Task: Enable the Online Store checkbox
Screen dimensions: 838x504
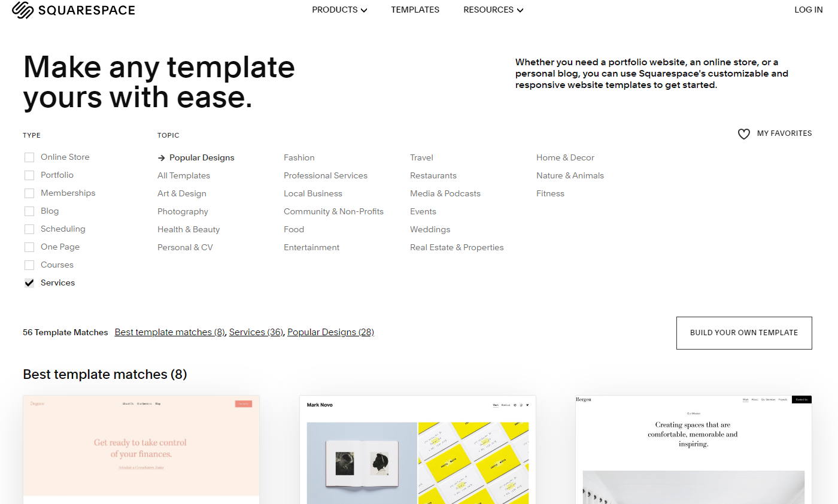Action: point(29,157)
